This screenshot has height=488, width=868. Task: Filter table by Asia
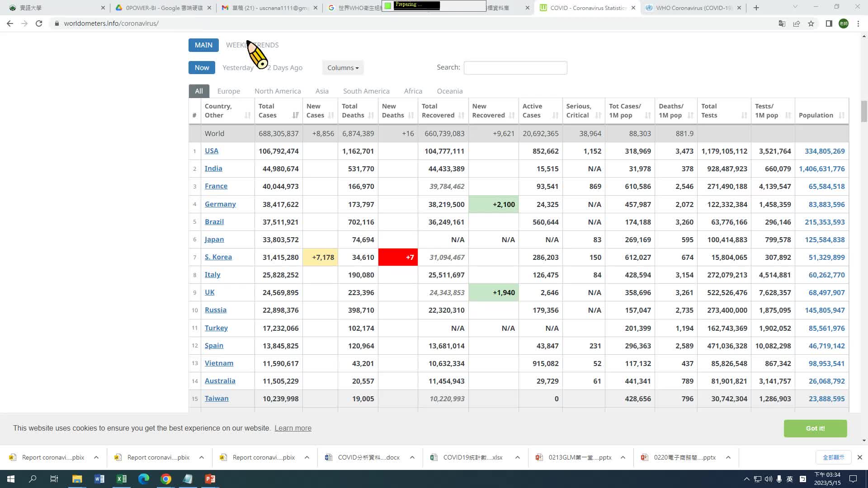point(322,91)
